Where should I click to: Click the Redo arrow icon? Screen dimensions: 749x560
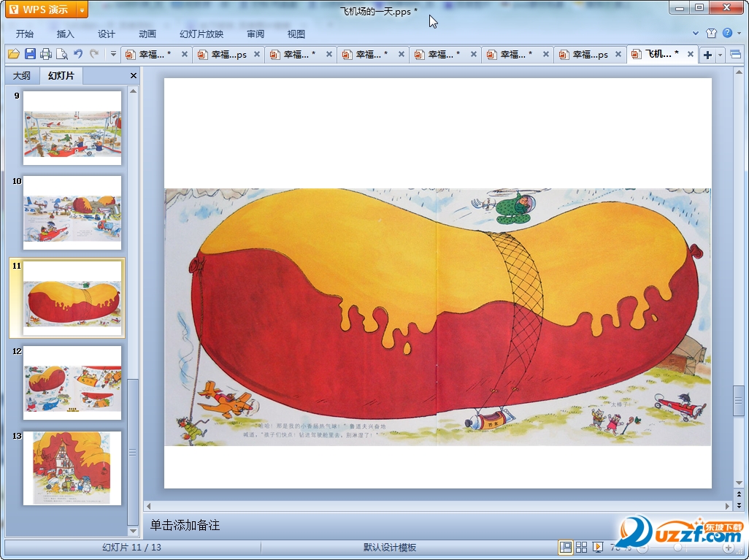tap(94, 54)
